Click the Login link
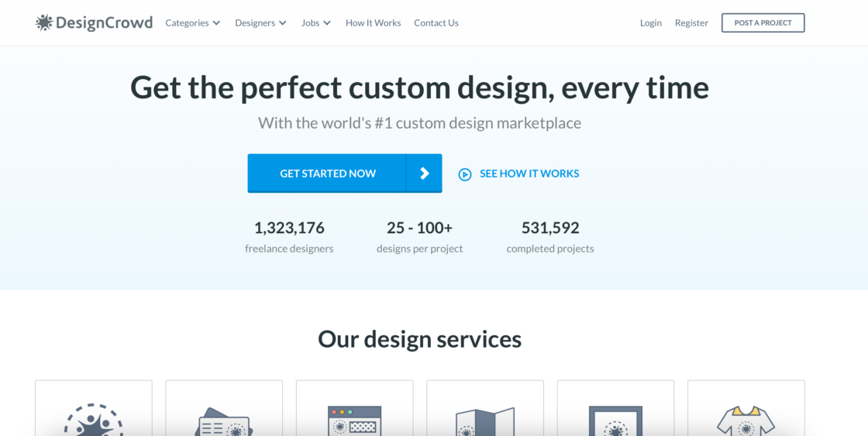The image size is (868, 436). pyautogui.click(x=651, y=22)
